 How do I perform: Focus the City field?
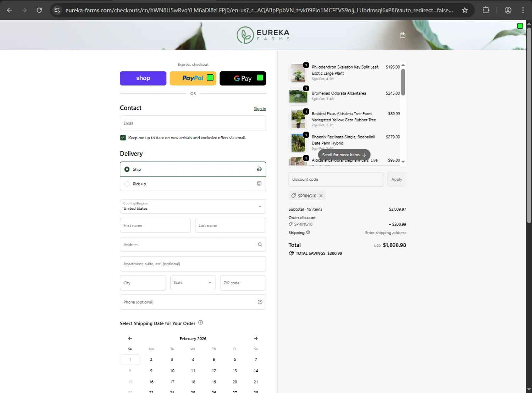click(143, 283)
